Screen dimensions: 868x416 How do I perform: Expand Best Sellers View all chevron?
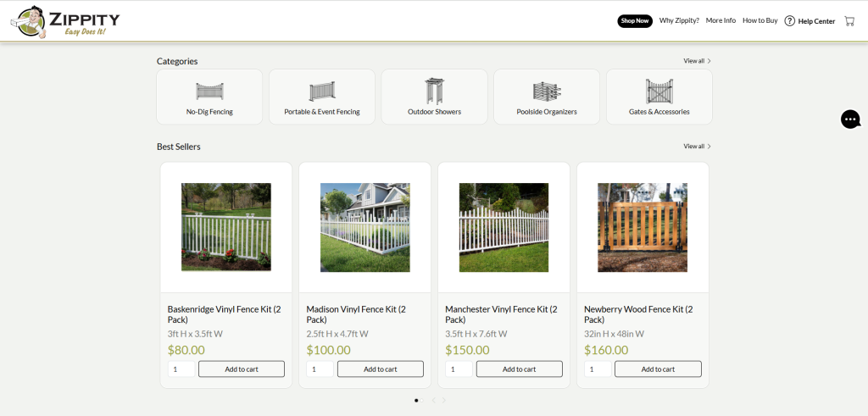point(709,147)
